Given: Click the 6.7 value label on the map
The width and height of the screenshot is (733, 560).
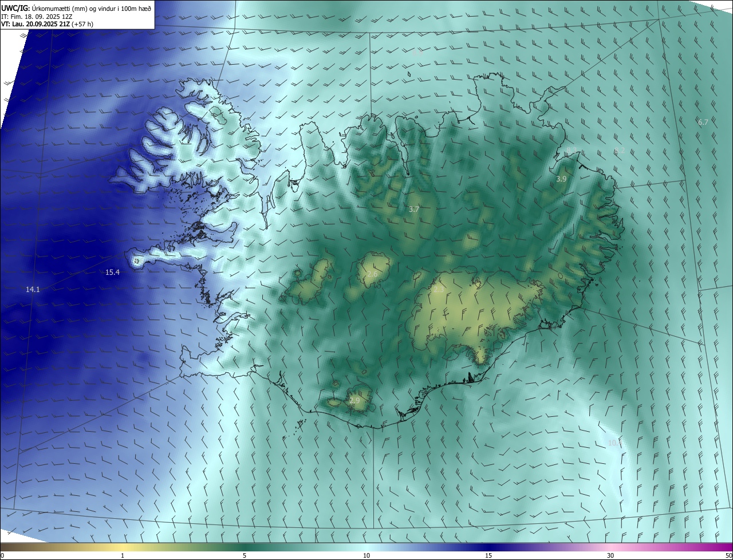Looking at the screenshot, I should (703, 123).
